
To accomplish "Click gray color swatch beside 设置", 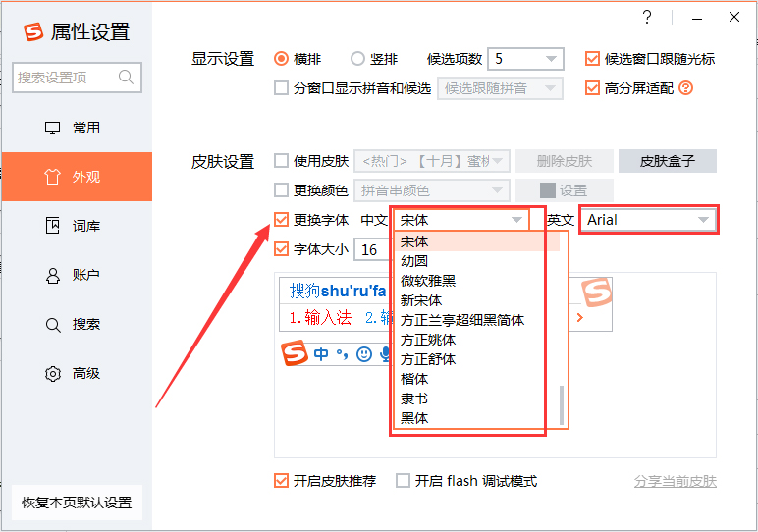I will [x=547, y=190].
